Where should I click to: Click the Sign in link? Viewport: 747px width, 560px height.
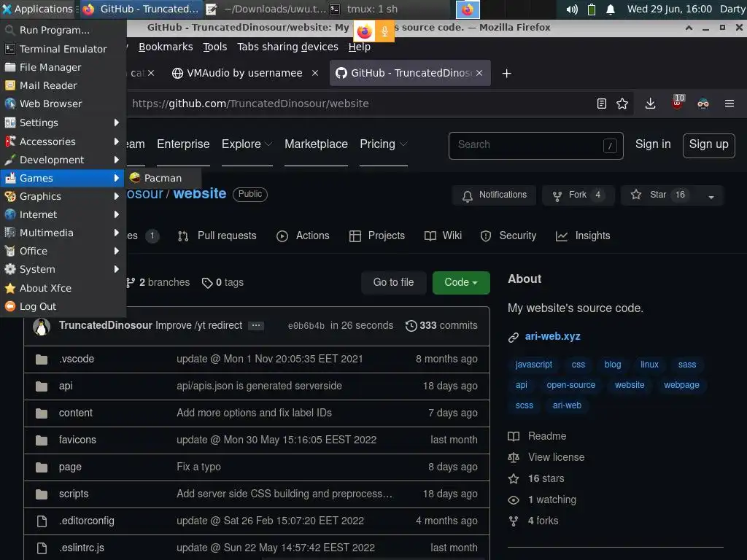[653, 144]
